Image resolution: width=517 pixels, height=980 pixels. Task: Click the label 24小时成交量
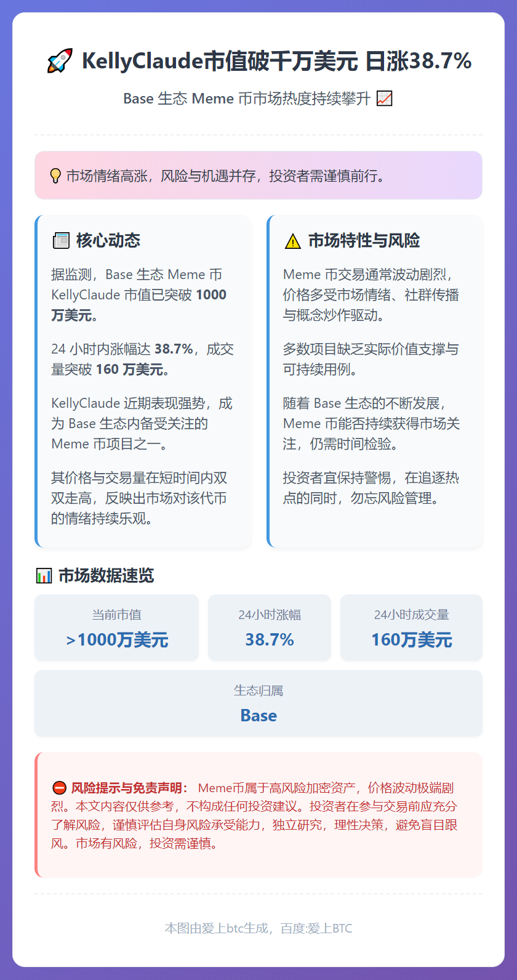411,615
